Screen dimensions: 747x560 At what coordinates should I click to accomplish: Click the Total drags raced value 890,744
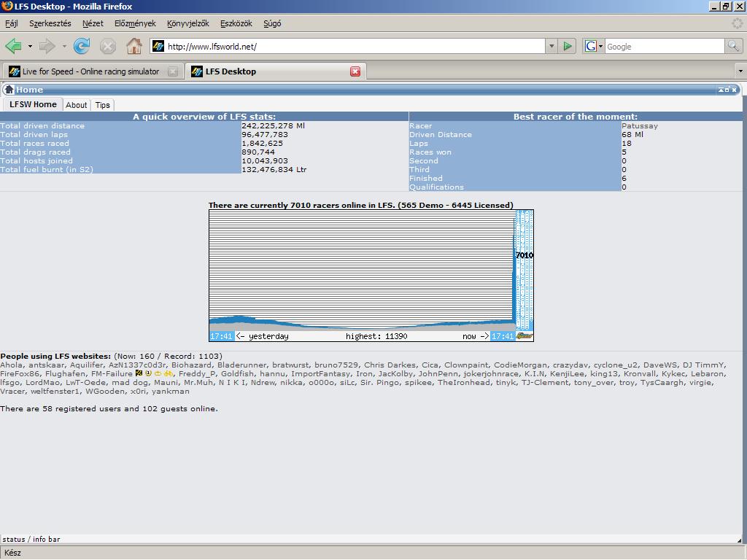point(258,152)
